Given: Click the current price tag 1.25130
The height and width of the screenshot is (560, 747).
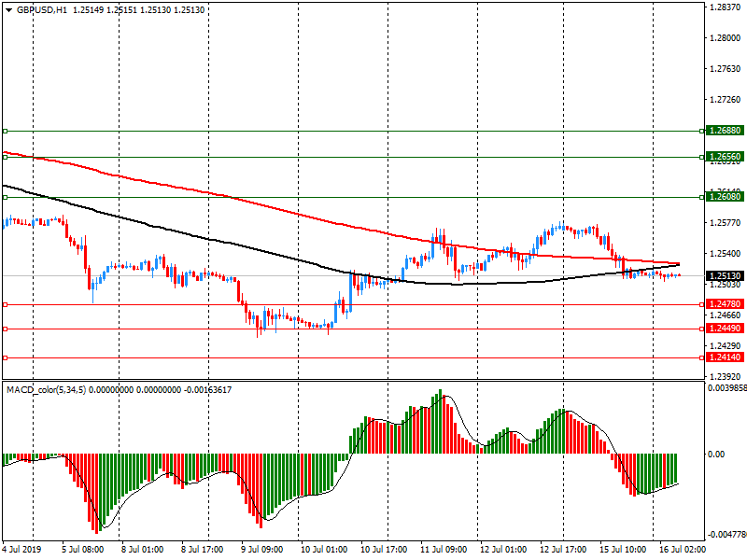Looking at the screenshot, I should click(x=726, y=276).
